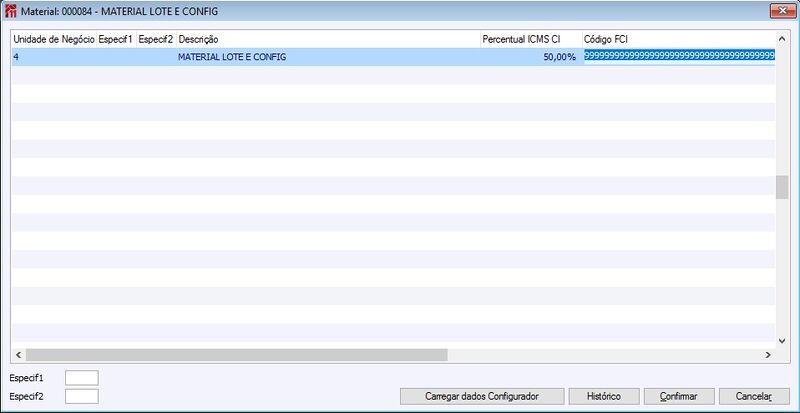Click the horizontal scrollbar thumb
The image size is (800, 413).
click(237, 355)
